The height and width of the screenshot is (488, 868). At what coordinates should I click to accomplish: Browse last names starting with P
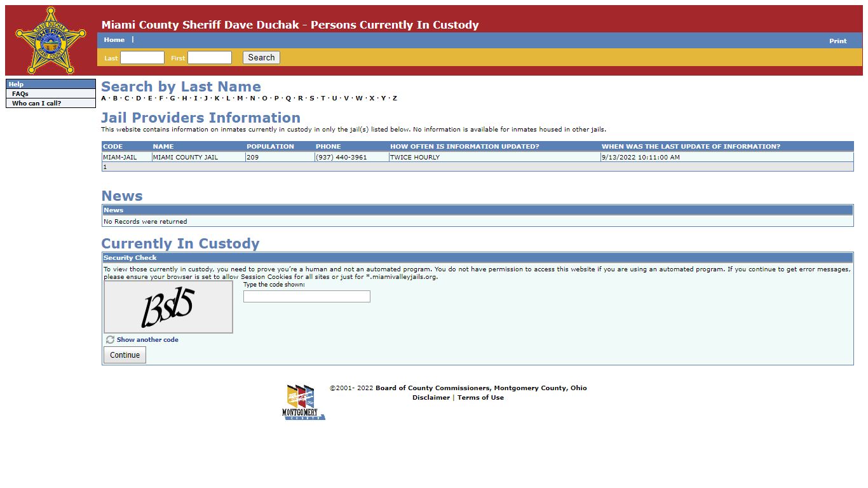[x=276, y=98]
